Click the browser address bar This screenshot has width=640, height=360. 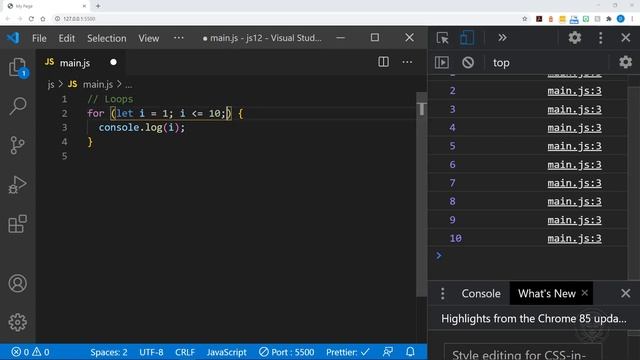(x=286, y=19)
